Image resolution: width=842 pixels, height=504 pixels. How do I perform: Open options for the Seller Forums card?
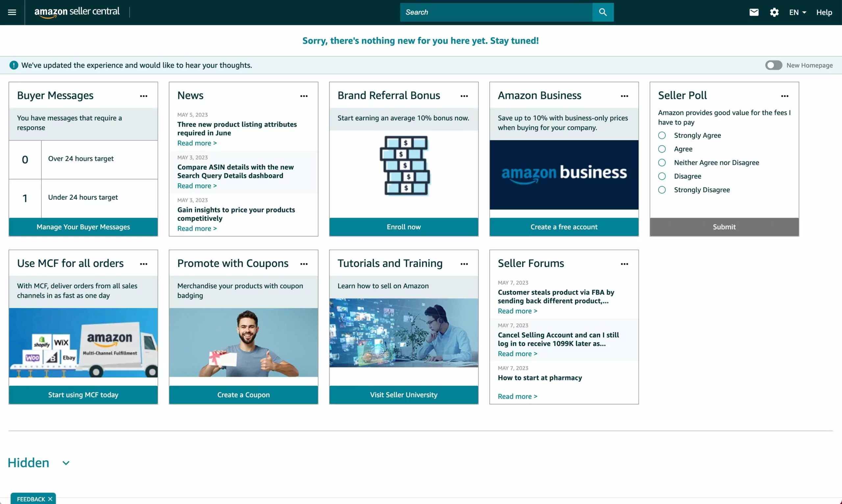click(625, 264)
